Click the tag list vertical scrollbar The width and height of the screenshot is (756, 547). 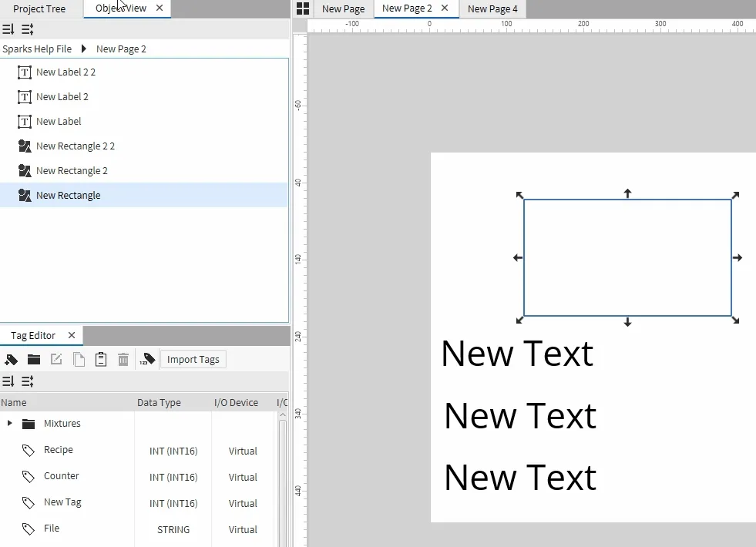click(x=283, y=478)
